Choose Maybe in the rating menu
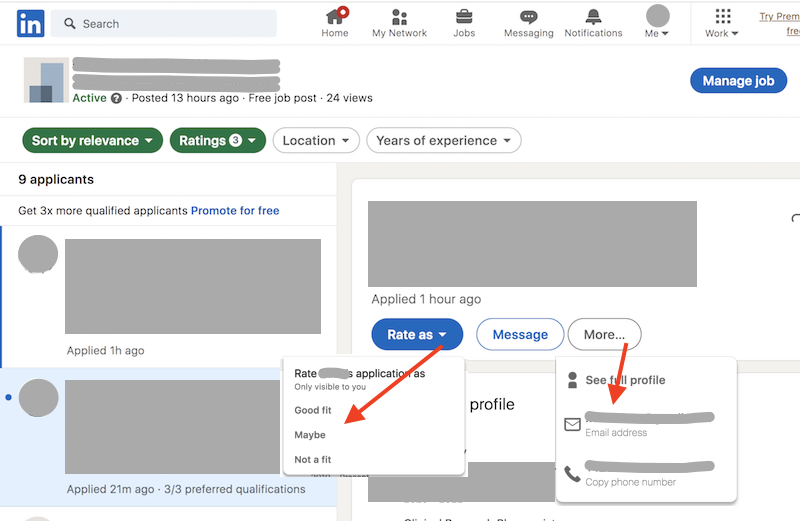The image size is (800, 521). click(x=310, y=435)
